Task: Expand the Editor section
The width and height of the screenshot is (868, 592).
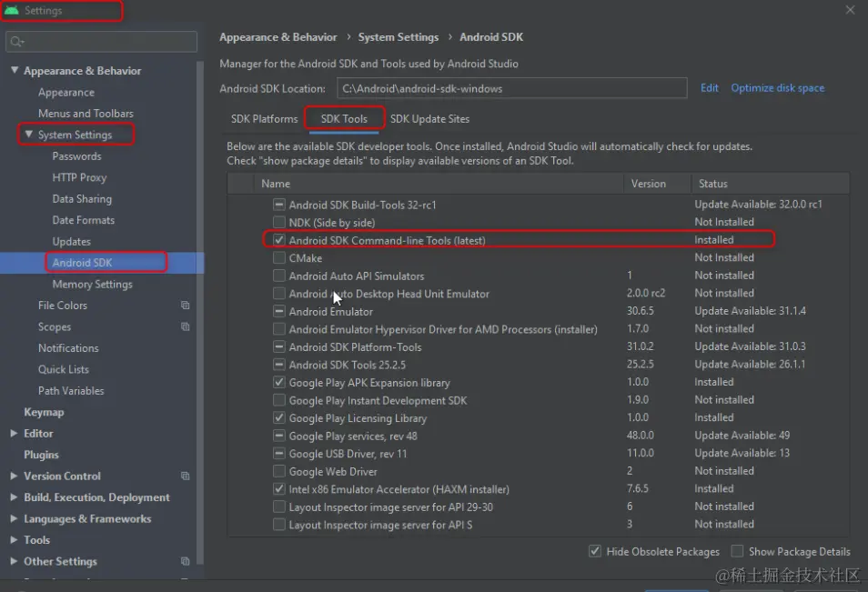Action: (x=15, y=433)
